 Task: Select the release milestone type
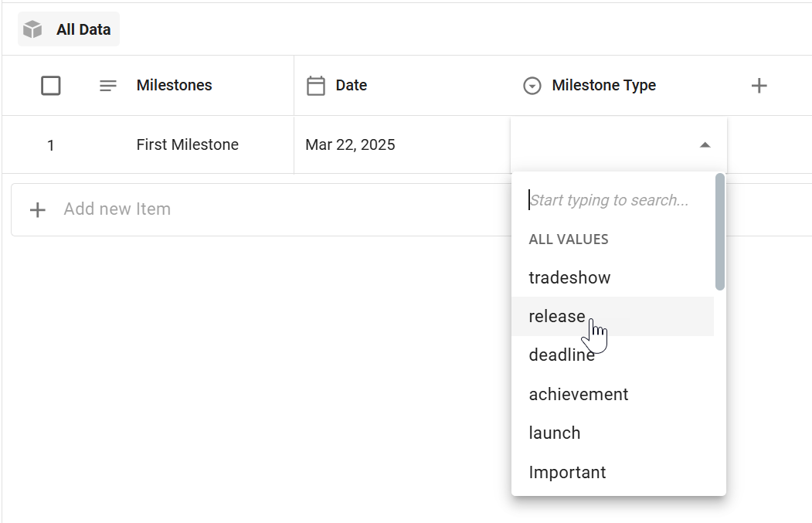point(557,316)
